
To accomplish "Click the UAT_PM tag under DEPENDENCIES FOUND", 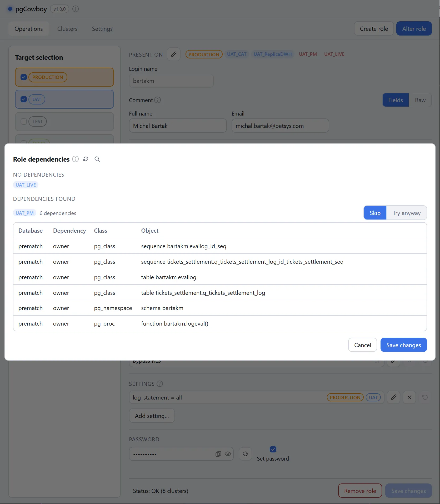I will (x=24, y=213).
